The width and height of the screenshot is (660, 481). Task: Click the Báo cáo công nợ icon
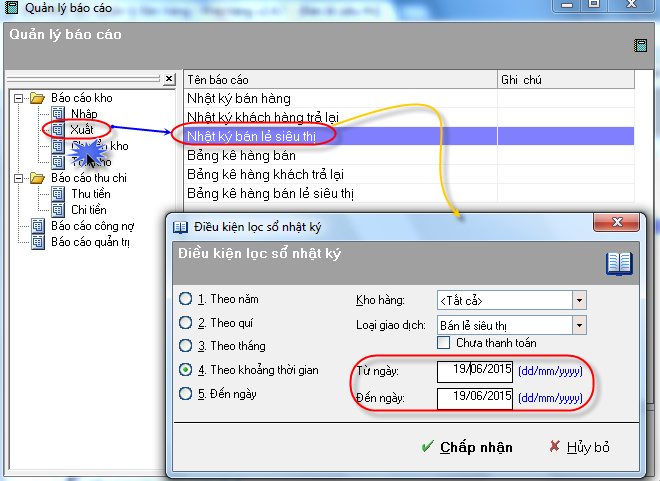37,226
